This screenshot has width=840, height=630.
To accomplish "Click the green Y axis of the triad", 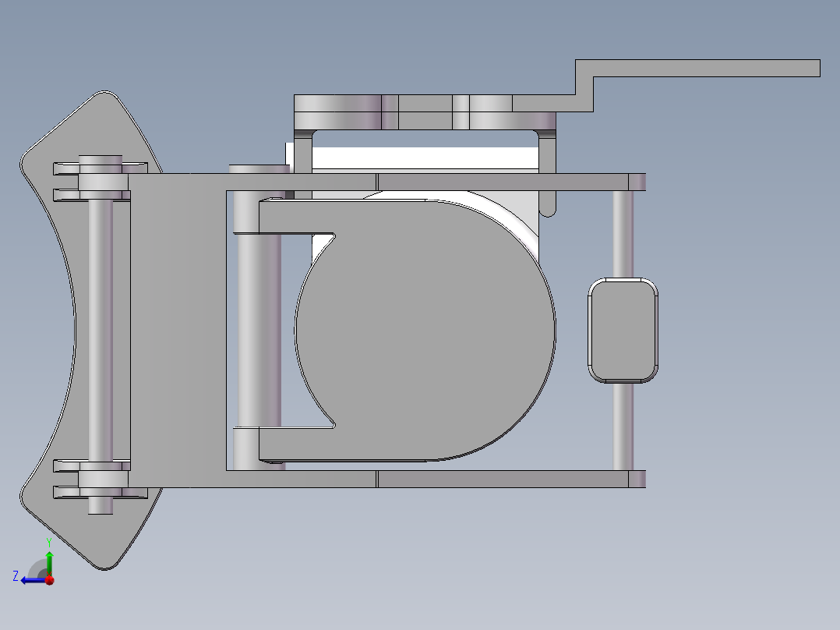I will tap(49, 563).
